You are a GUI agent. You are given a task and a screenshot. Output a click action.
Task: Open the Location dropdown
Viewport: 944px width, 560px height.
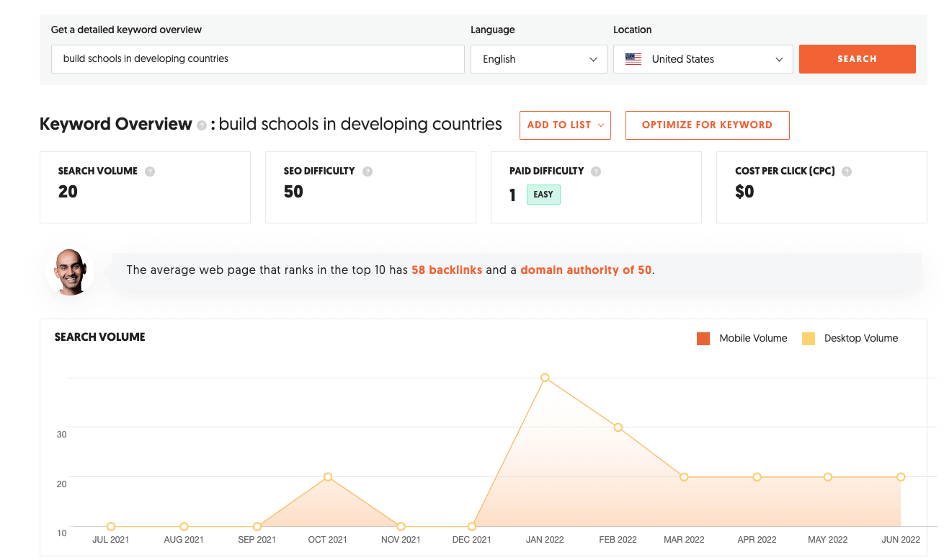tap(703, 59)
